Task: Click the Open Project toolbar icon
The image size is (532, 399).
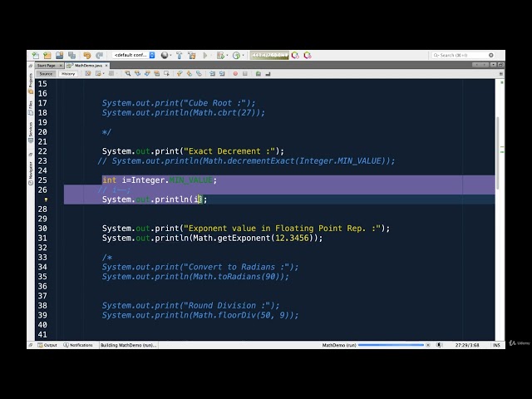Action: 60,56
